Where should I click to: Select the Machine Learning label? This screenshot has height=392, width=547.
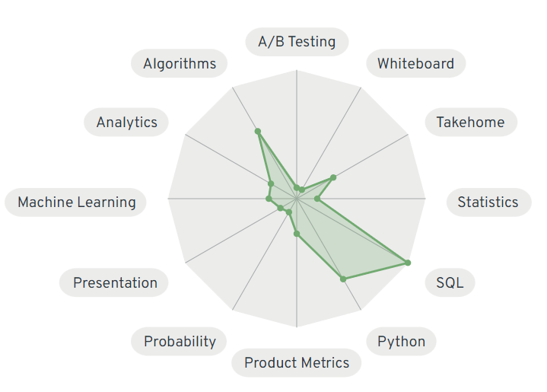tap(77, 202)
